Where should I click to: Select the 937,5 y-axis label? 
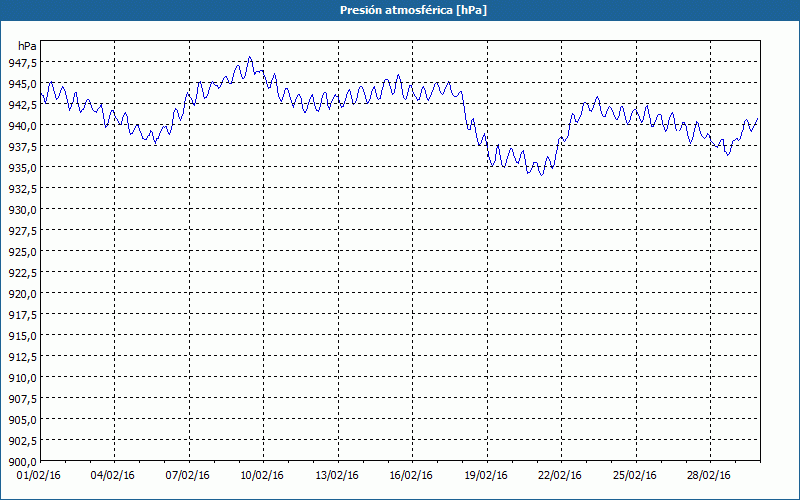coord(22,146)
